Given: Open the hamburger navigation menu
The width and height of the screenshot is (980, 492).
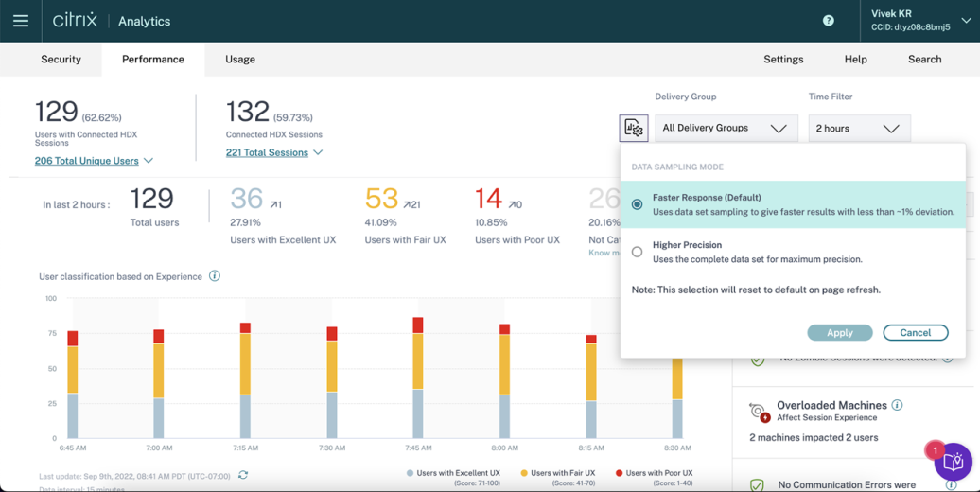Looking at the screenshot, I should coord(21,21).
